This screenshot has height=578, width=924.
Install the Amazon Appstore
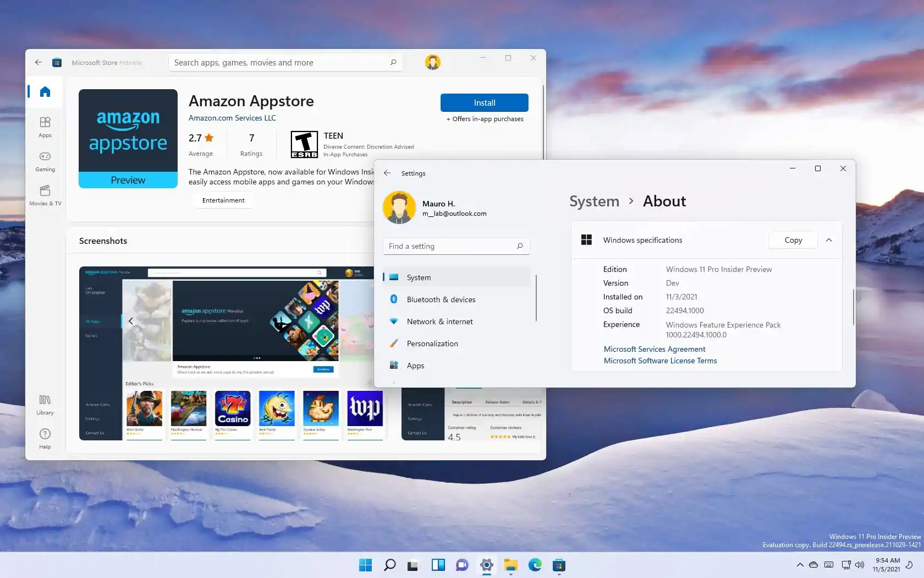(484, 102)
